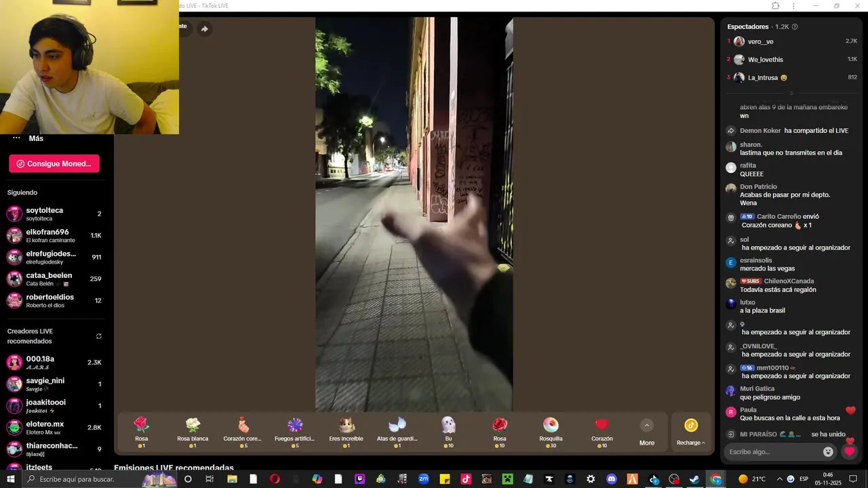Tap the heart like button by chat box

coord(850,451)
